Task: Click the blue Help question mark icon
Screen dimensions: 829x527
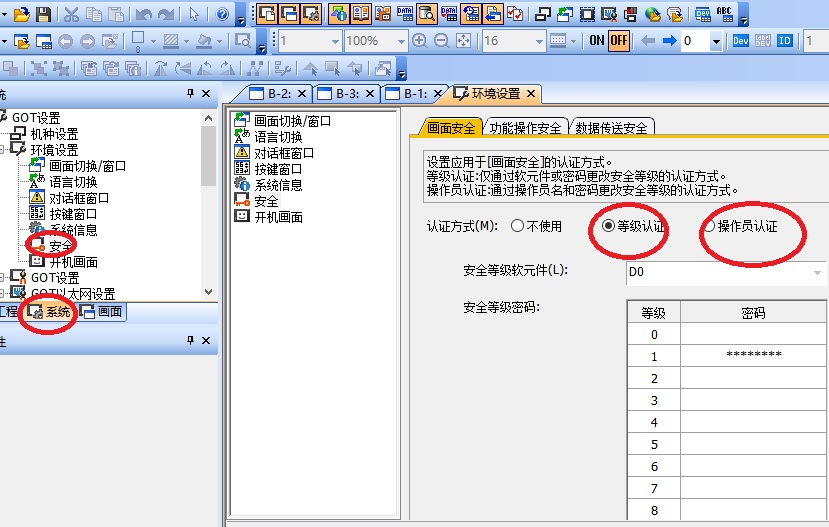Action: click(223, 14)
